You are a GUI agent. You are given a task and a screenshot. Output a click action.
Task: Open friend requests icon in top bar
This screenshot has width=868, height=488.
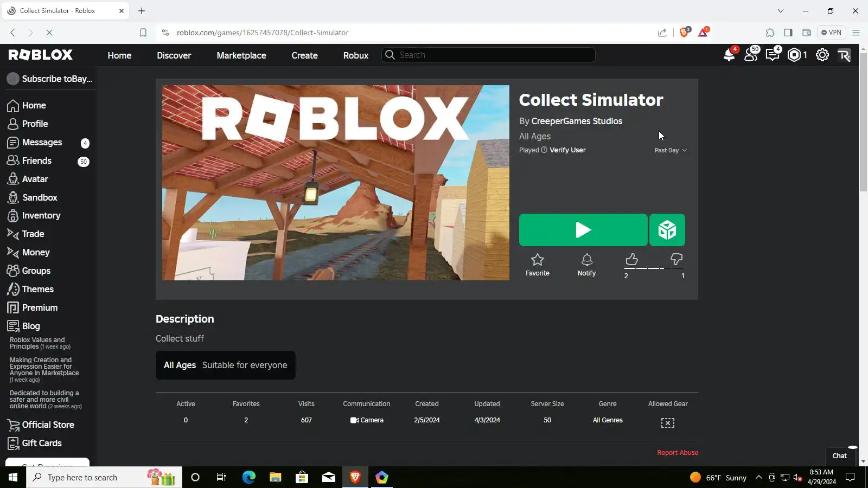coord(751,55)
